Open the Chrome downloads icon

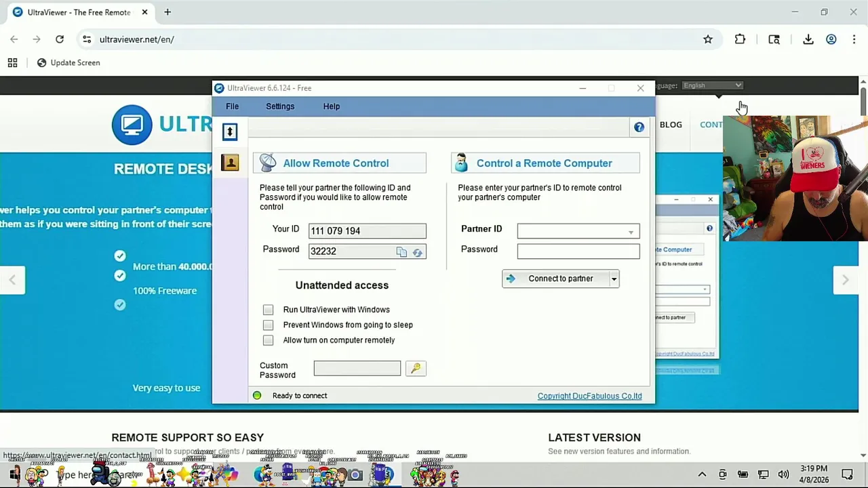[x=808, y=39]
